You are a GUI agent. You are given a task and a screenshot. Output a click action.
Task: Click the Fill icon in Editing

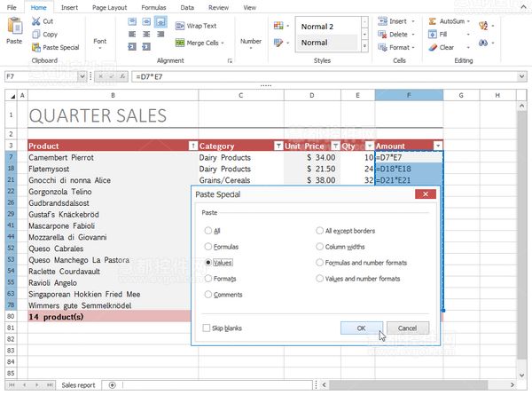(433, 35)
